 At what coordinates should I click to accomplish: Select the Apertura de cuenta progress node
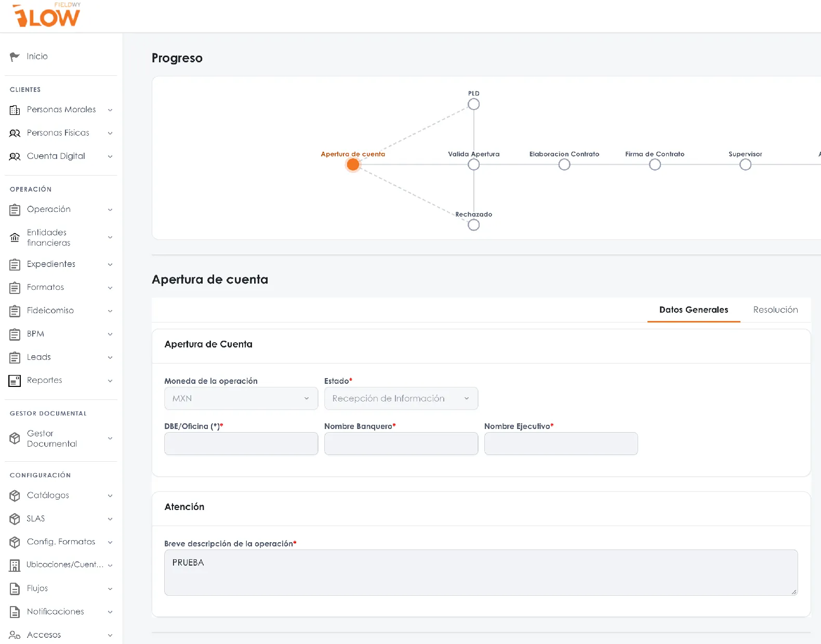point(353,165)
